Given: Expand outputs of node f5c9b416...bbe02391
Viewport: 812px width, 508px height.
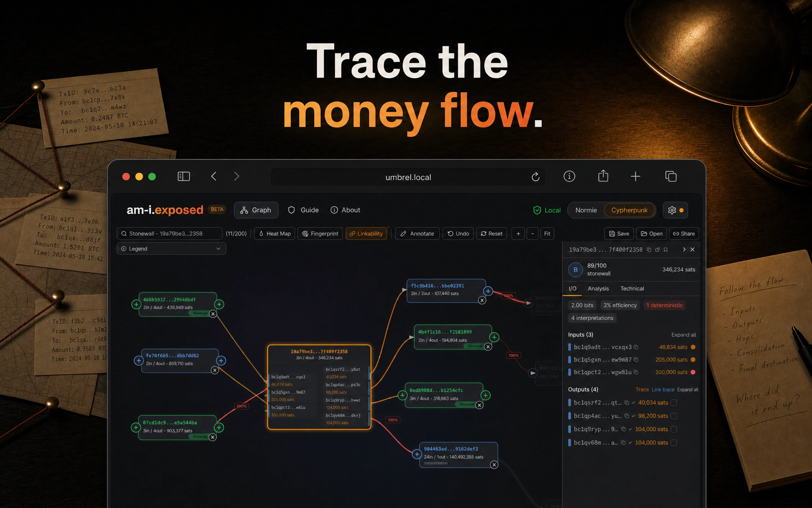Looking at the screenshot, I should (x=488, y=291).
